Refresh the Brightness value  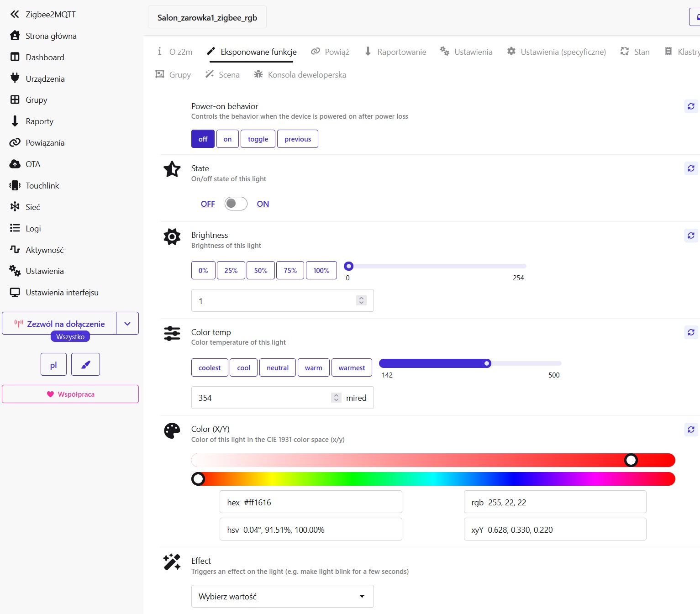click(691, 236)
